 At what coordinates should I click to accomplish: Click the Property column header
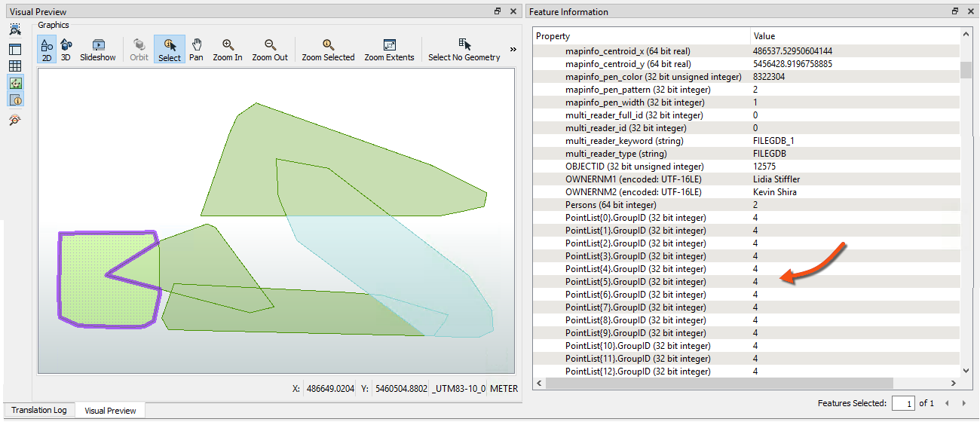point(641,36)
